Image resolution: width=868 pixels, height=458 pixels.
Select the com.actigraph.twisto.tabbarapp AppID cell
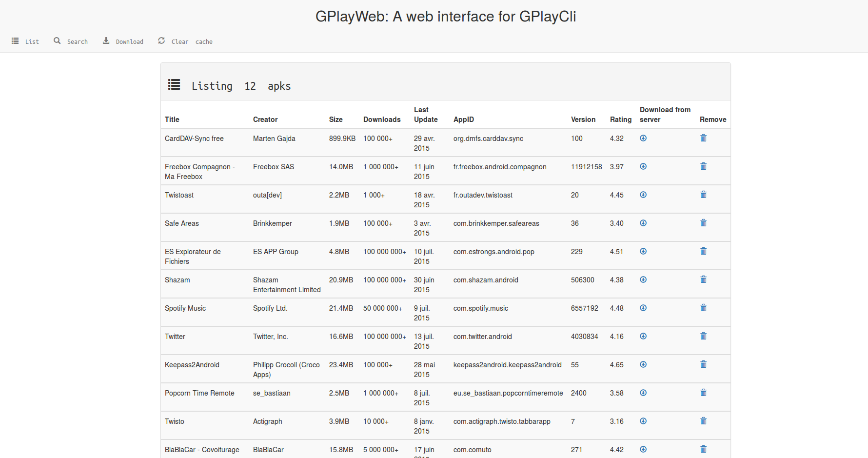502,421
